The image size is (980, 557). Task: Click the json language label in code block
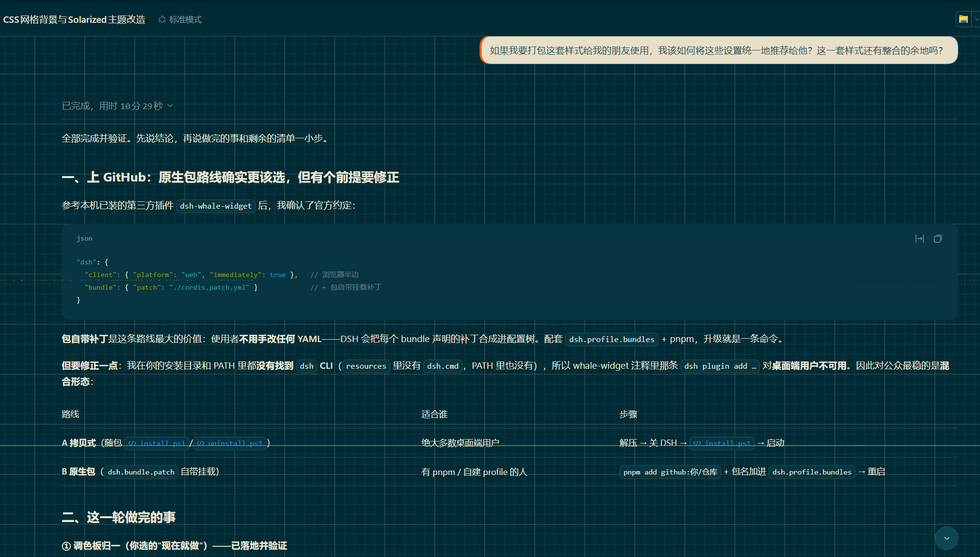tap(84, 238)
